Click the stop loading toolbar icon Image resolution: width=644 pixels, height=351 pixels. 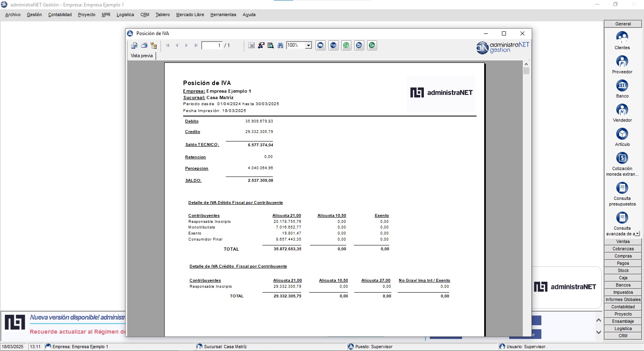point(252,46)
